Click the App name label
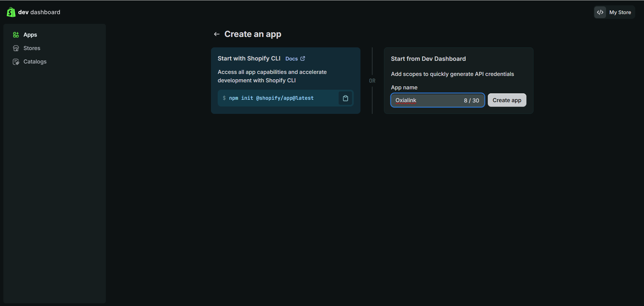Image resolution: width=644 pixels, height=306 pixels. tap(404, 87)
